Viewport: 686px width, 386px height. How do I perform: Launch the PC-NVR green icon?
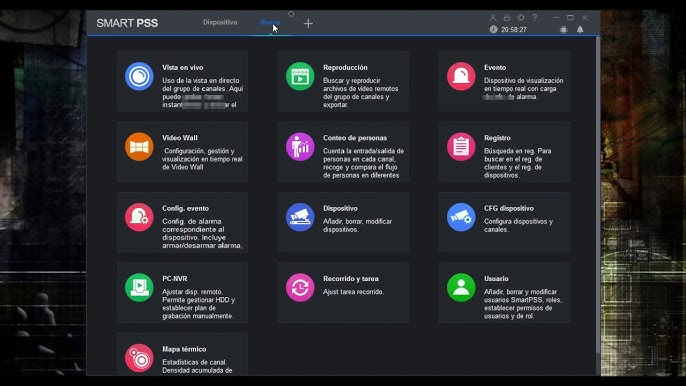point(139,288)
